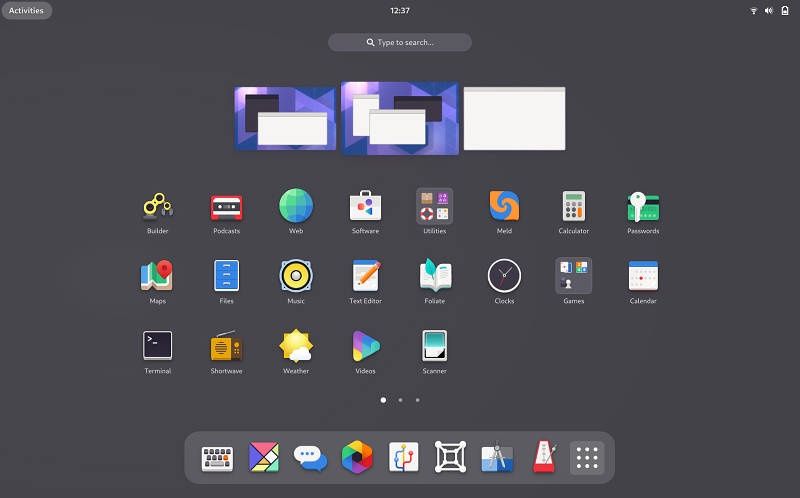
Task: Launch the Meld diff tool
Action: pos(504,206)
